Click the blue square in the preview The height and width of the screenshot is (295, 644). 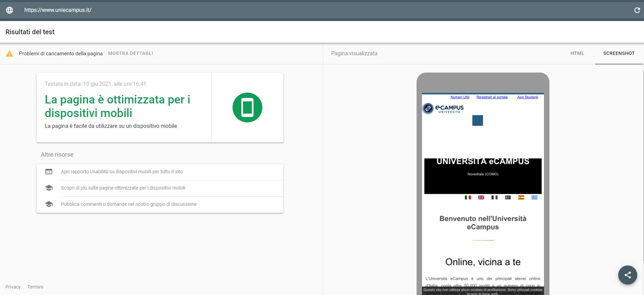(x=477, y=120)
